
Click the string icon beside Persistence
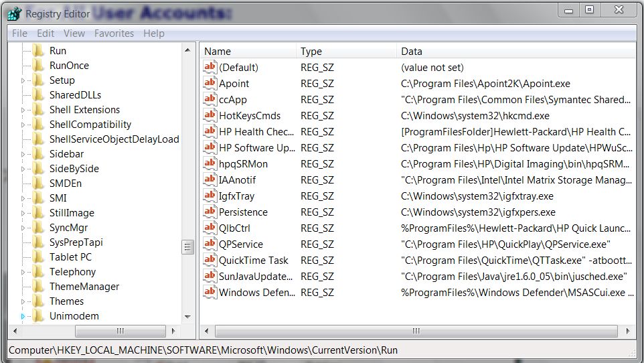point(210,212)
